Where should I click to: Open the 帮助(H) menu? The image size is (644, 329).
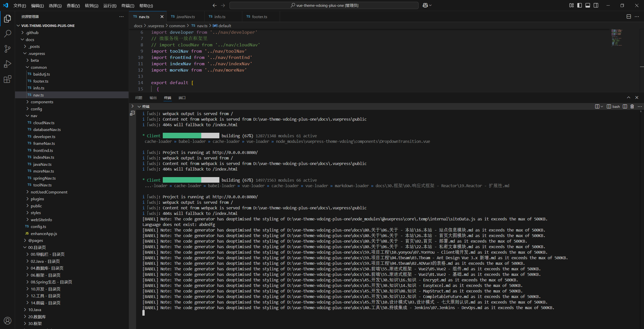(146, 6)
